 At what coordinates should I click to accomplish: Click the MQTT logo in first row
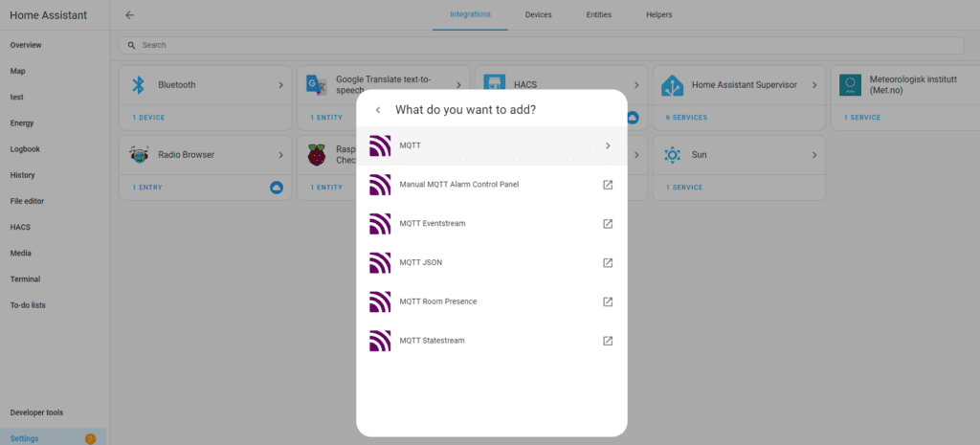pos(380,145)
